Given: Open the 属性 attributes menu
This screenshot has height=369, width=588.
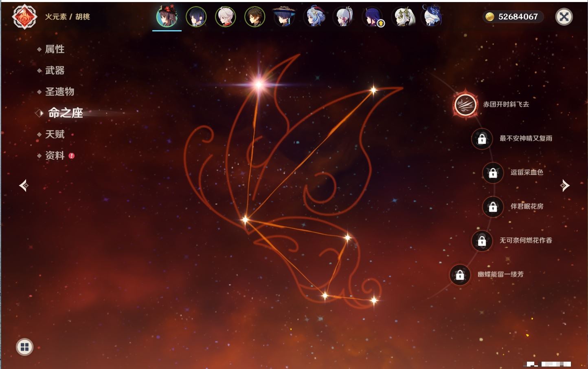Looking at the screenshot, I should point(55,49).
